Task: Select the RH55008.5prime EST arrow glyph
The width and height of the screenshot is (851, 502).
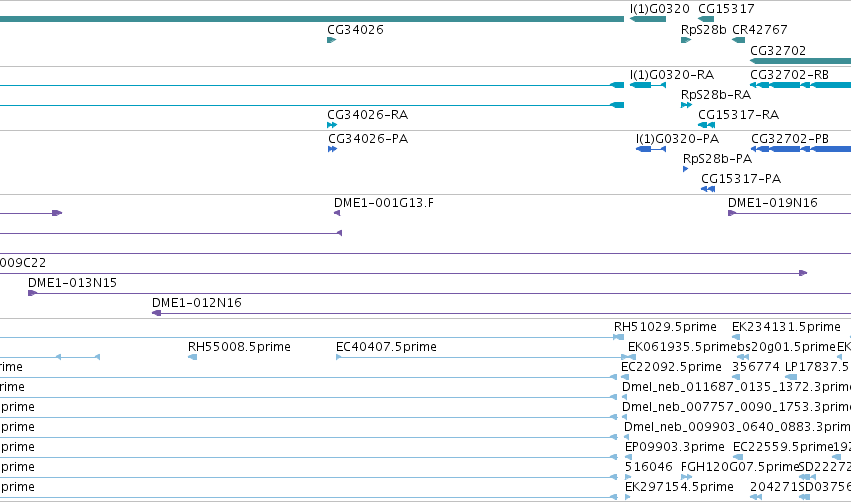Action: click(192, 357)
